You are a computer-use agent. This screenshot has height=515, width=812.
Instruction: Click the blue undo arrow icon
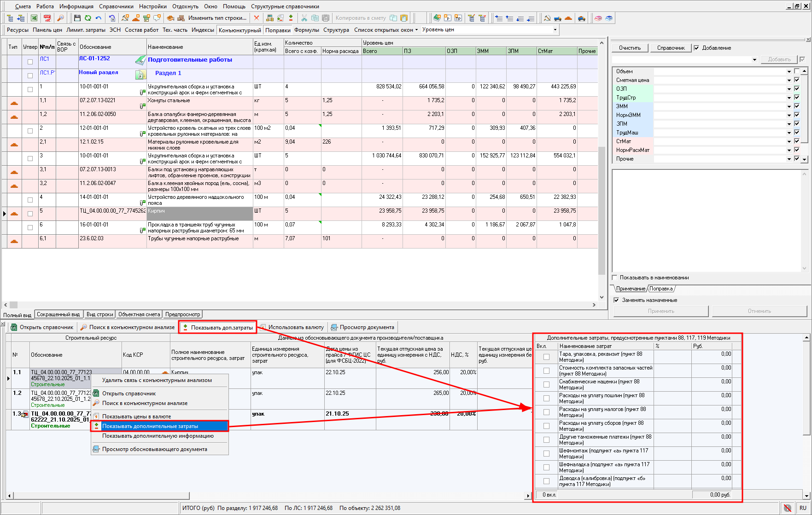[99, 18]
